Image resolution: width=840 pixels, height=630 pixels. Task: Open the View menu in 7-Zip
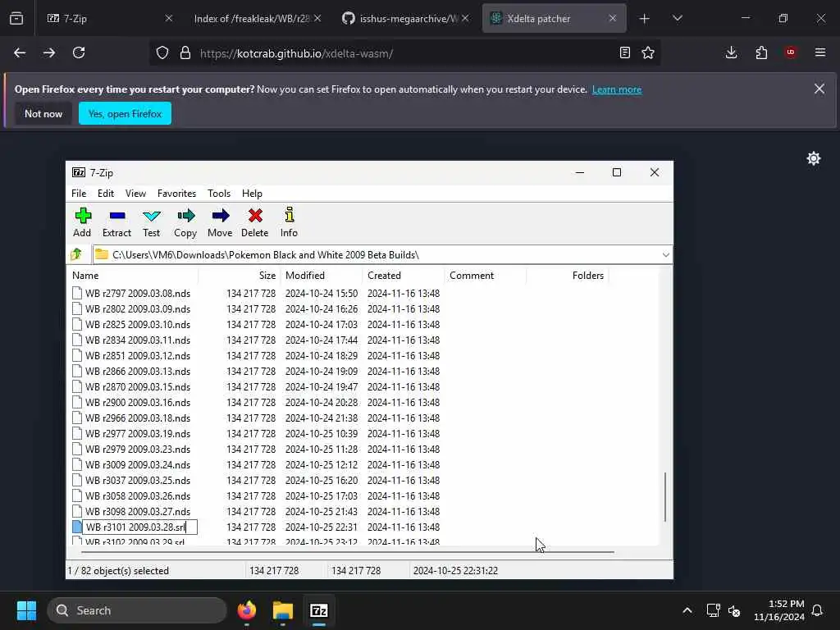tap(135, 194)
